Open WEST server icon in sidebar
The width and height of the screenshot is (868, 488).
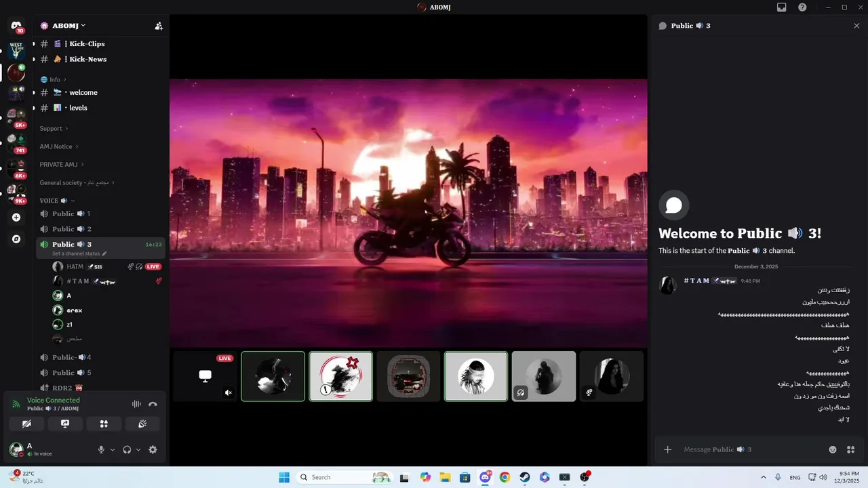coord(16,49)
